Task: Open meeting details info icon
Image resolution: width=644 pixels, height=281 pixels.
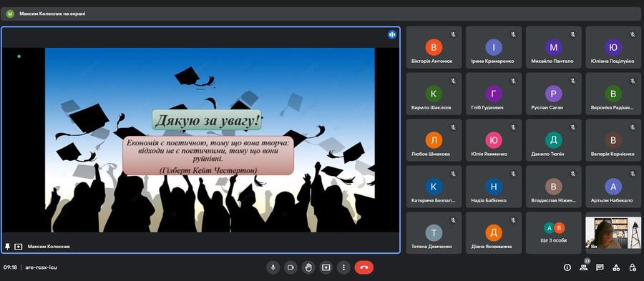Action: click(x=567, y=267)
